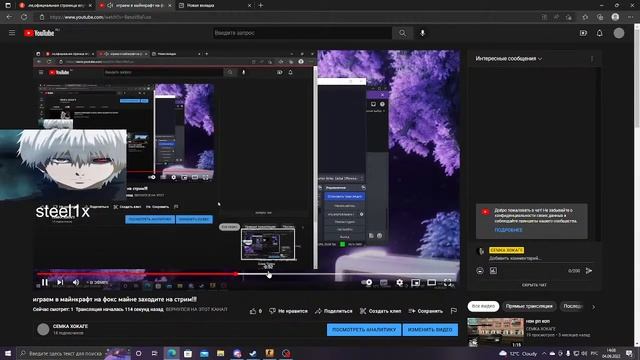Screen dimensions: 640x360
Task: Pause the livestream video
Action: (44, 282)
